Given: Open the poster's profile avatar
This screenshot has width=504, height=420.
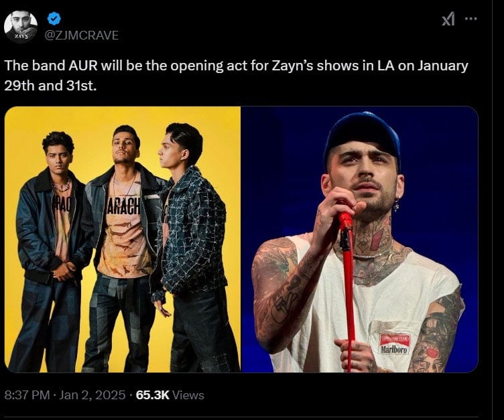Looking at the screenshot, I should pos(21,27).
